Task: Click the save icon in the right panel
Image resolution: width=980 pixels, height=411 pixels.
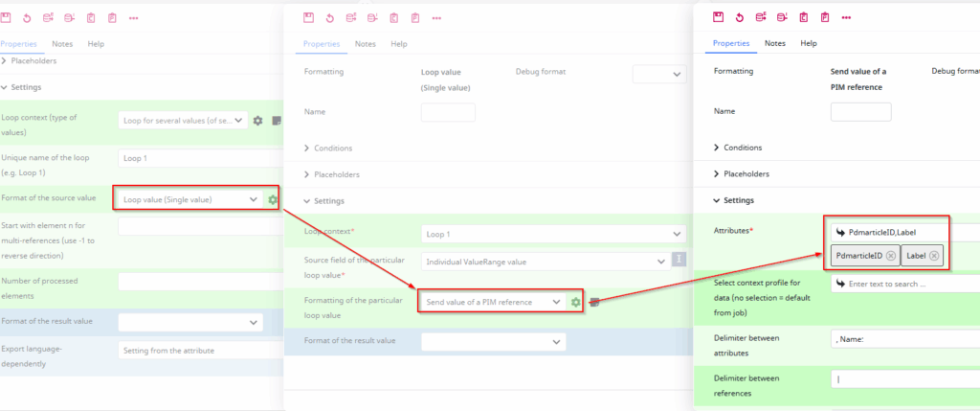Action: [x=719, y=17]
